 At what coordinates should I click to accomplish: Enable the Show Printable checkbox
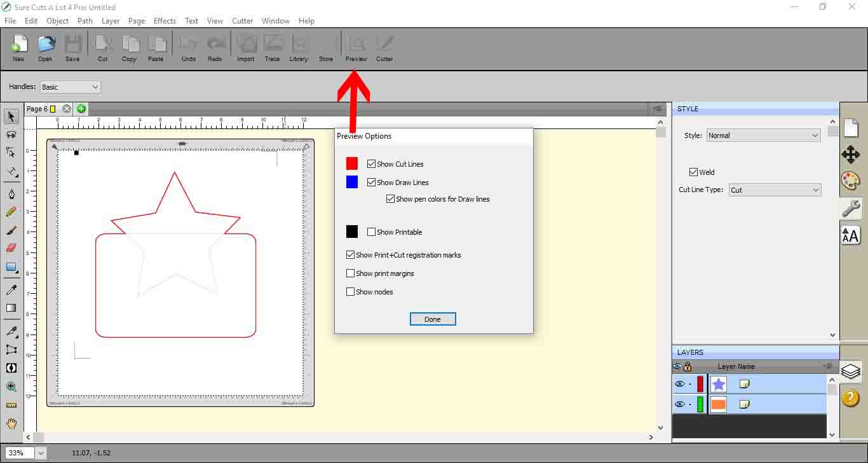click(372, 232)
